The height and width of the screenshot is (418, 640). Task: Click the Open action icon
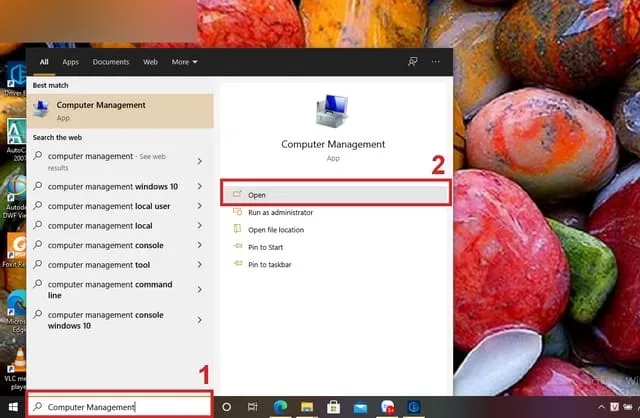click(237, 194)
